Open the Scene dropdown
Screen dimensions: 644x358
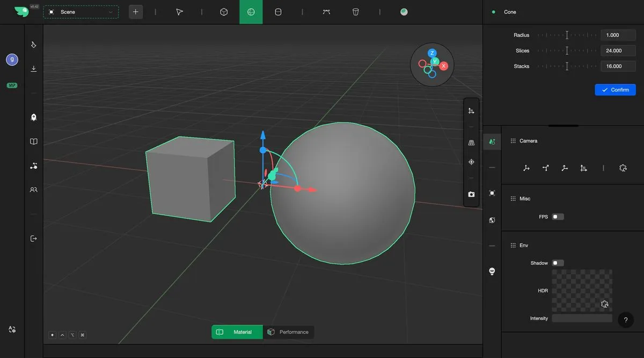point(81,12)
